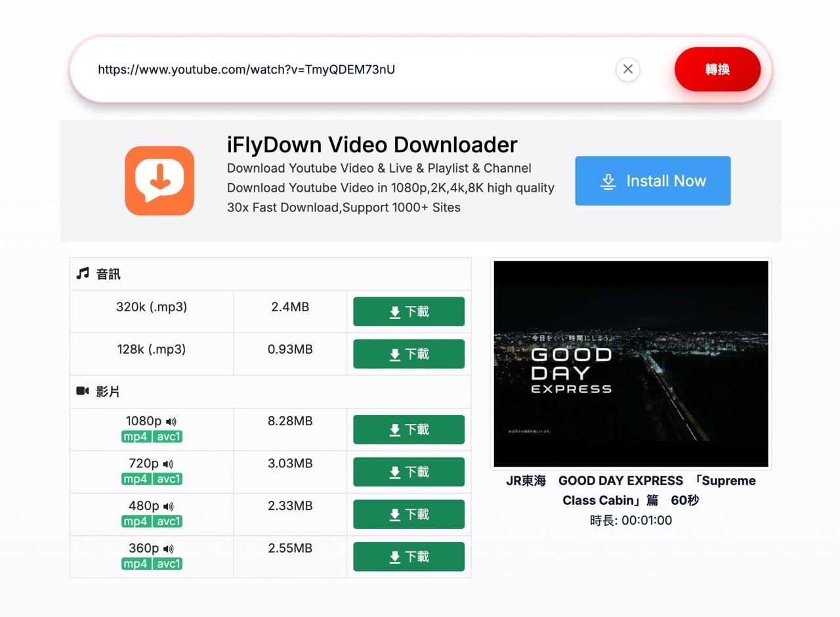Click the speaker icon next to 360p
Screen dimensions: 840x617
(x=169, y=549)
